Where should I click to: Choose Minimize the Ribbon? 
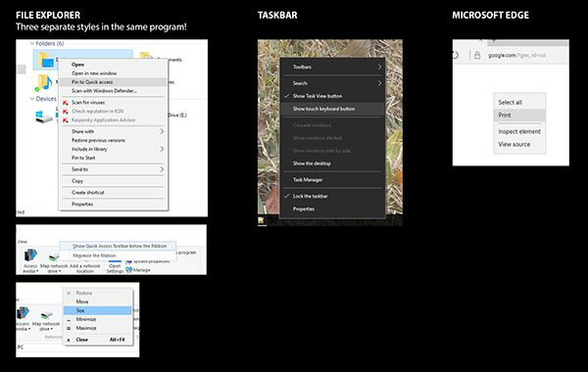coord(118,256)
